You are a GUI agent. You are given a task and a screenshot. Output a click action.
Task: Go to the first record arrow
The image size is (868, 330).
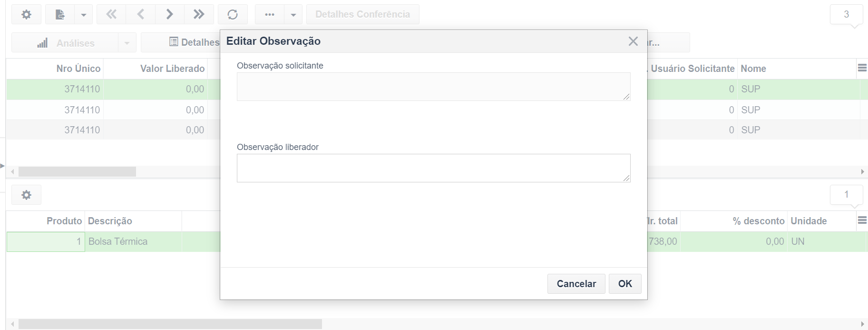coord(111,14)
